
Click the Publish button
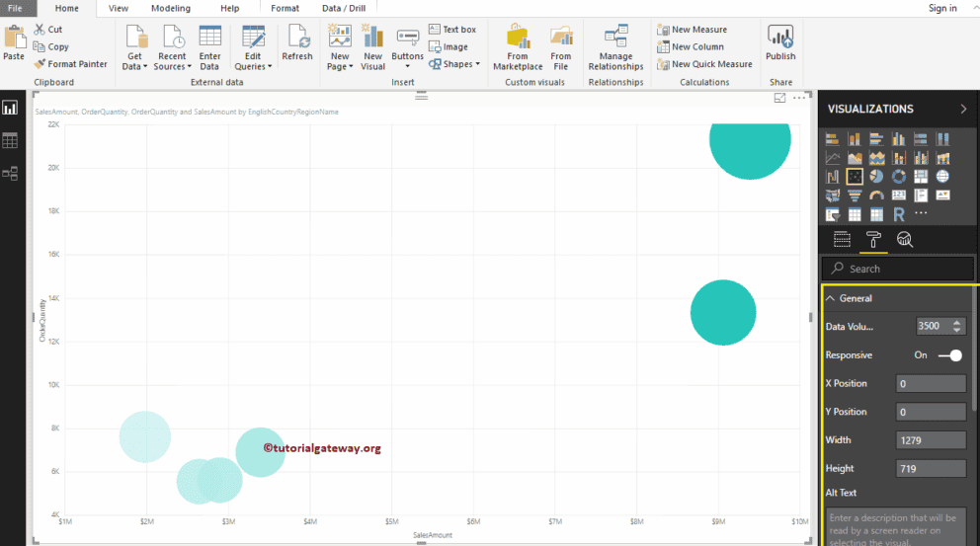(x=780, y=43)
